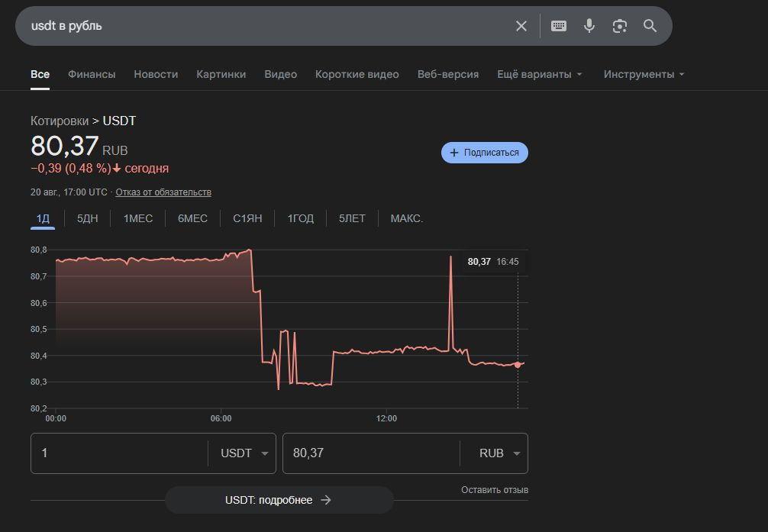Click the 80,37 RUB price heading
The image size is (768, 532).
tap(79, 147)
